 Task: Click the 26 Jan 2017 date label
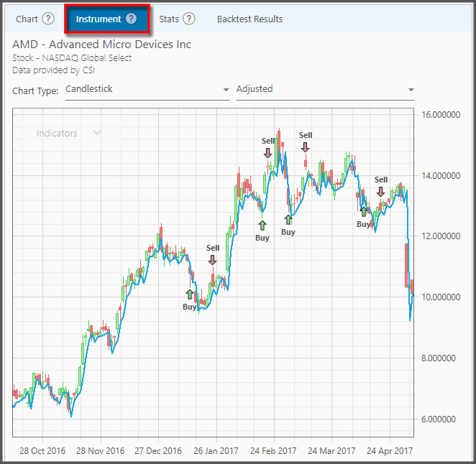click(216, 451)
